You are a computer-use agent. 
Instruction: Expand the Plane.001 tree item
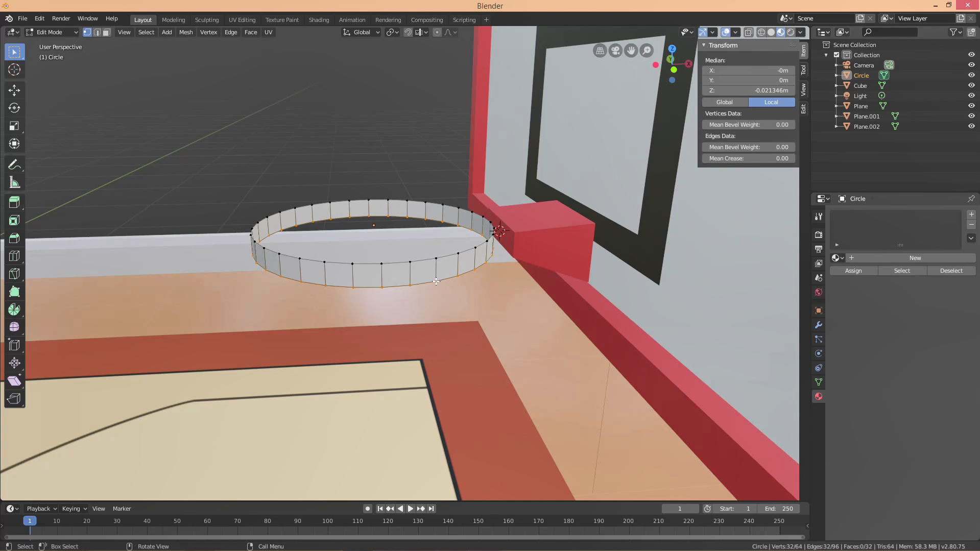coord(836,116)
